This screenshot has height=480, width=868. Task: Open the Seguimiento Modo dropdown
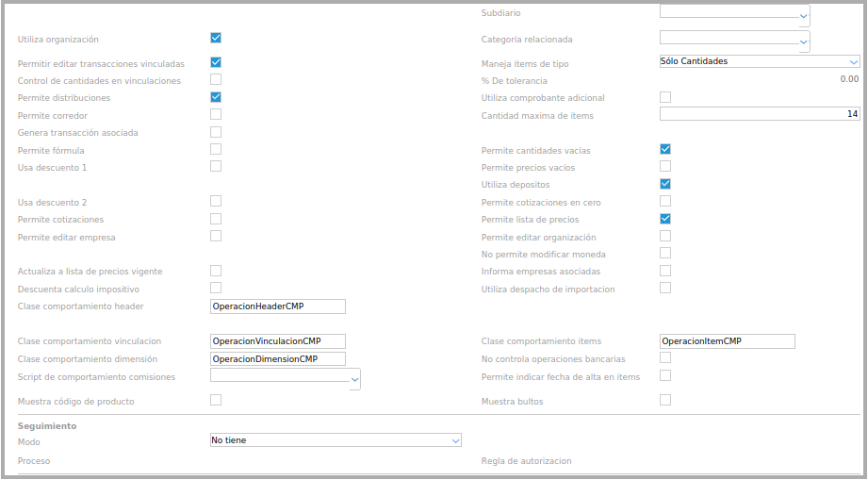point(455,440)
